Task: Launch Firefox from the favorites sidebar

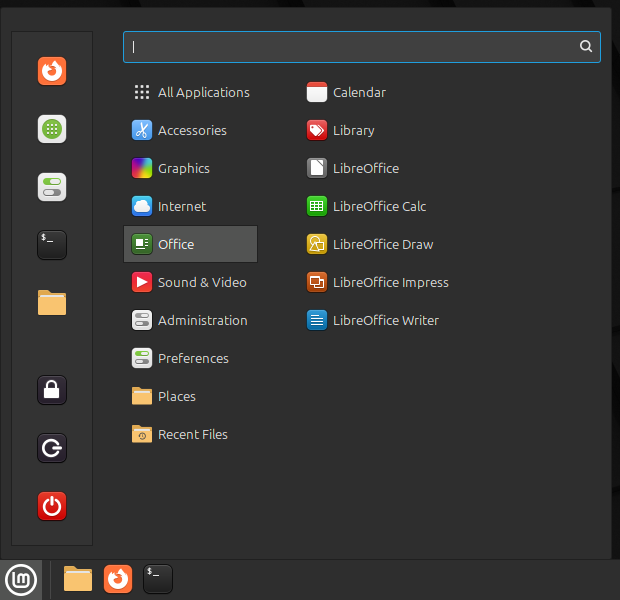Action: click(x=52, y=71)
